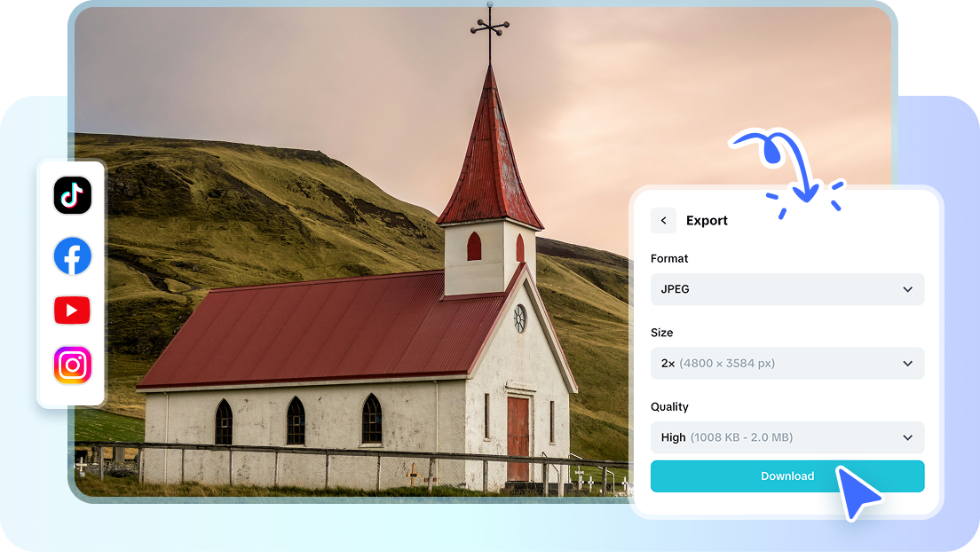Click the play triangle inside the YouTube icon

74,310
